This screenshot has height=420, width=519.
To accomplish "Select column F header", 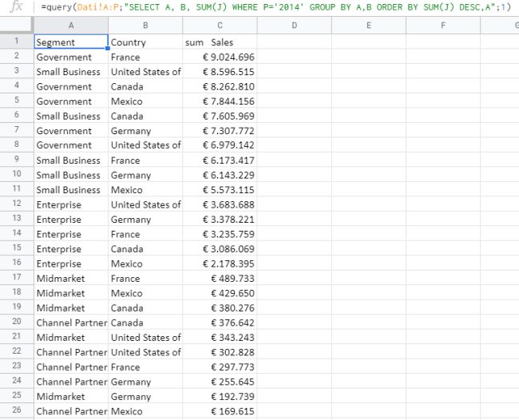I will point(442,26).
